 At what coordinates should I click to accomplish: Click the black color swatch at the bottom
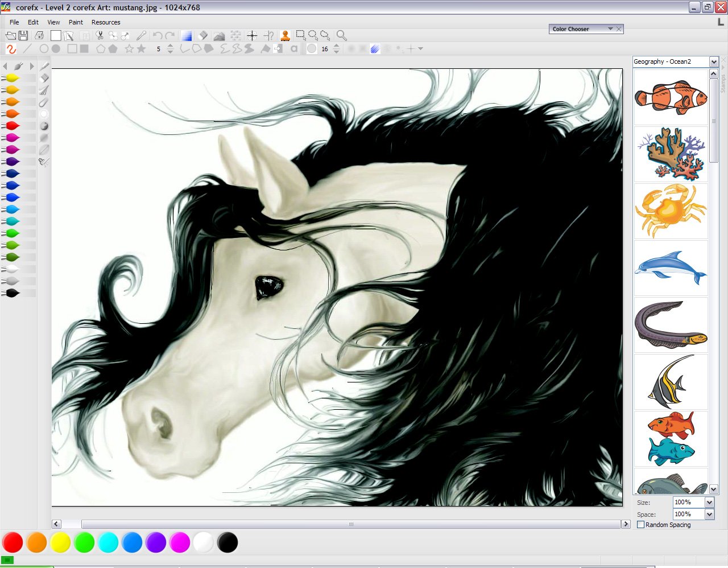(227, 542)
